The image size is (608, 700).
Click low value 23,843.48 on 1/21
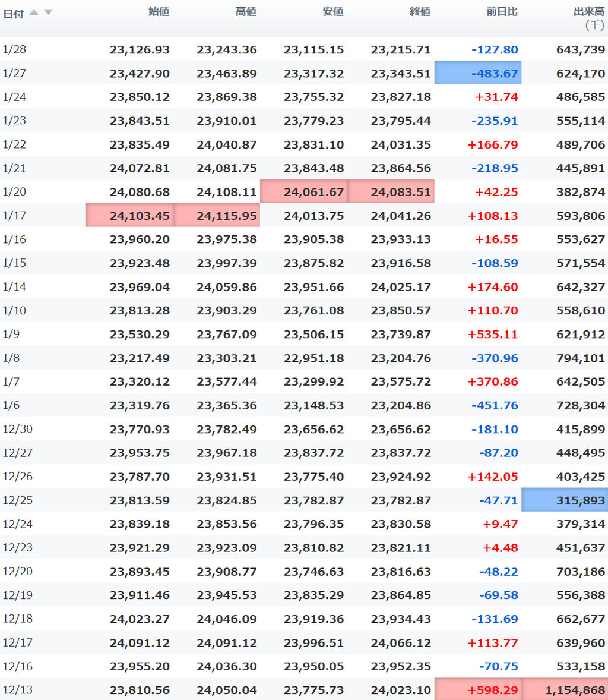313,168
